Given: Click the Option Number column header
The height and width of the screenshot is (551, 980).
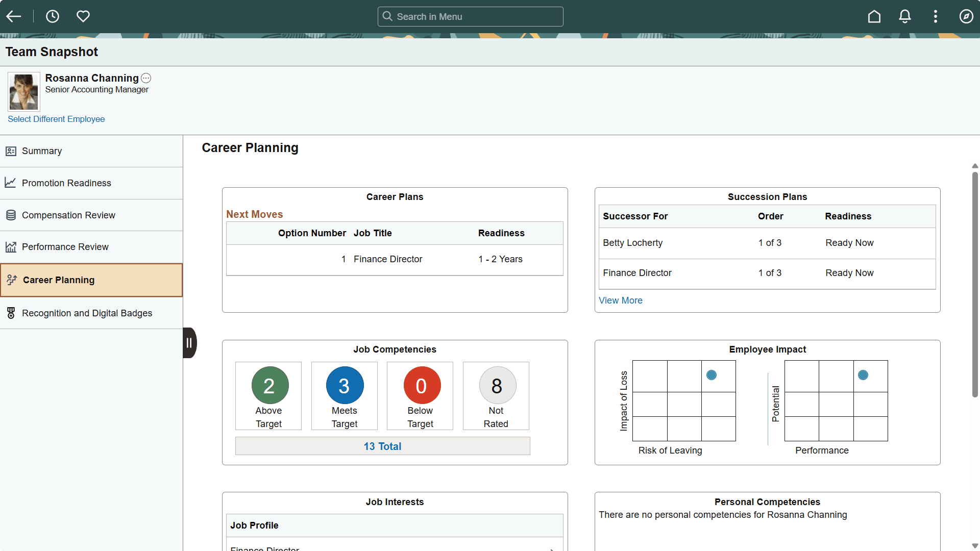Looking at the screenshot, I should click(x=312, y=233).
